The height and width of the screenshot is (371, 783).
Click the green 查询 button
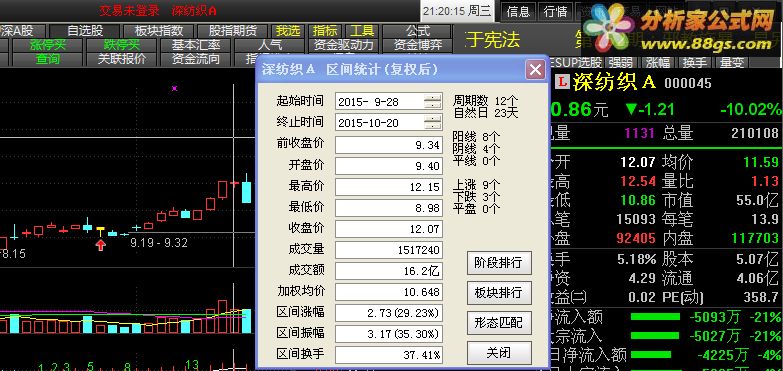click(47, 59)
